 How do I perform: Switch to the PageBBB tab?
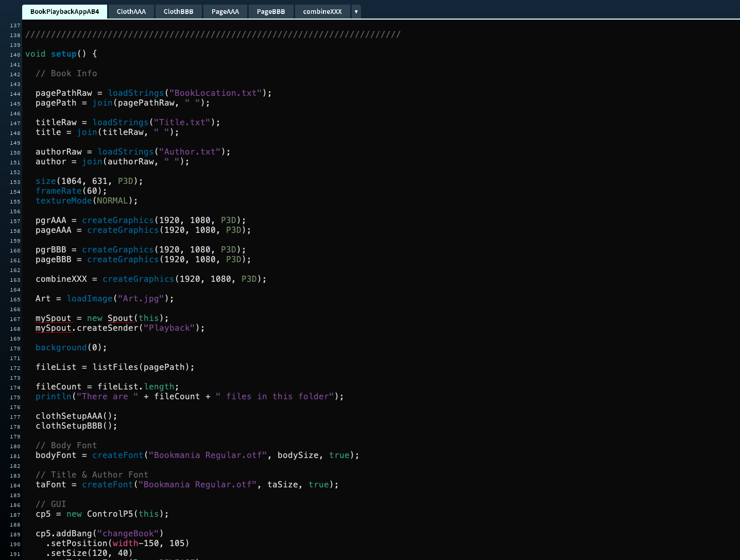pos(271,11)
